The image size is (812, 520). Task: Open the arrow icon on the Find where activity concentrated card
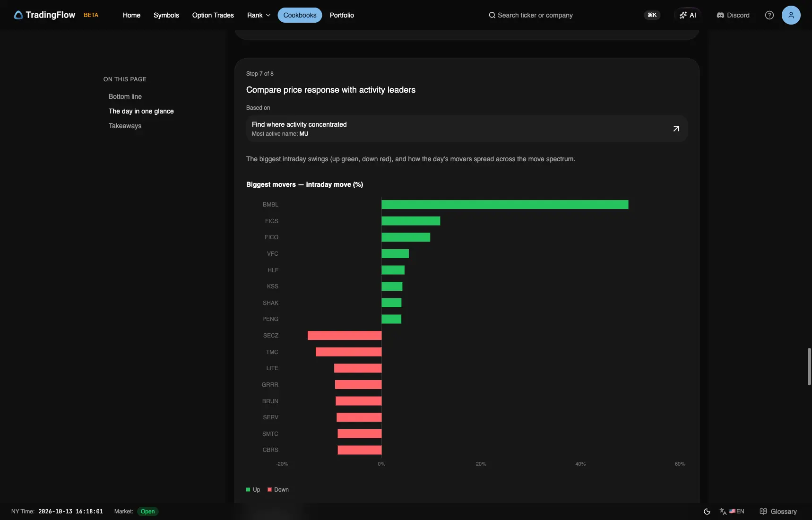(x=676, y=129)
